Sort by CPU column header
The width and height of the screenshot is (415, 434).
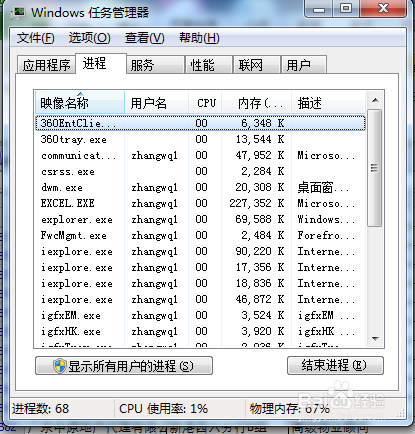205,103
